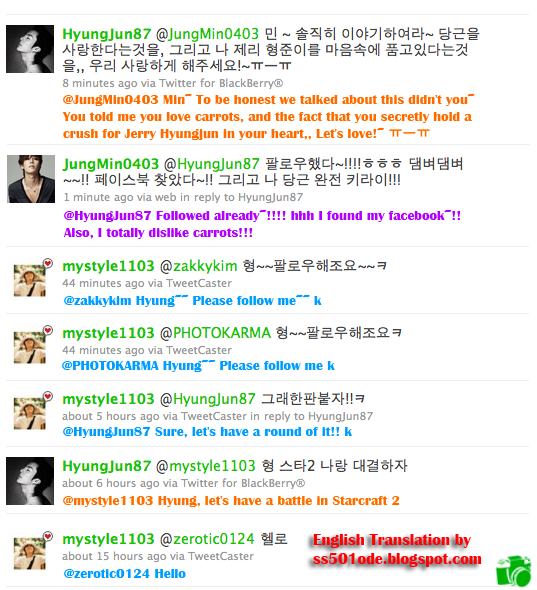Click mystyle1103's avatar beside the zakkykim tweet
The width and height of the screenshot is (537, 590).
point(30,281)
